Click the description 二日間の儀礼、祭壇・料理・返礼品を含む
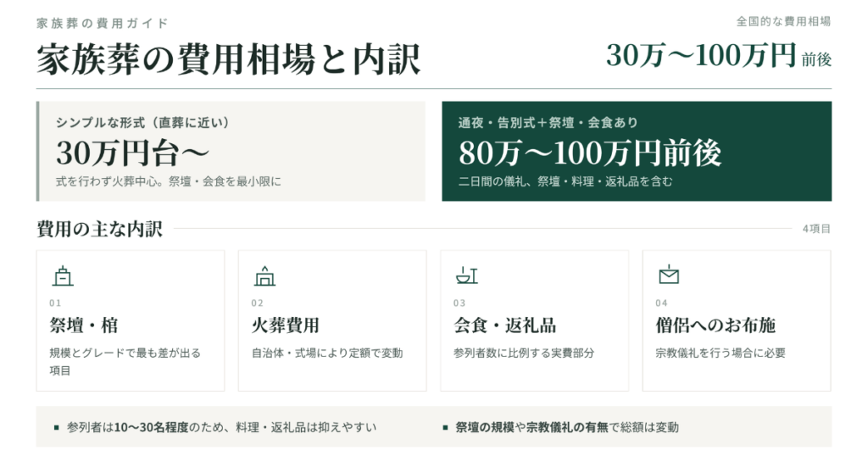This screenshot has height=456, width=868. coord(565,181)
